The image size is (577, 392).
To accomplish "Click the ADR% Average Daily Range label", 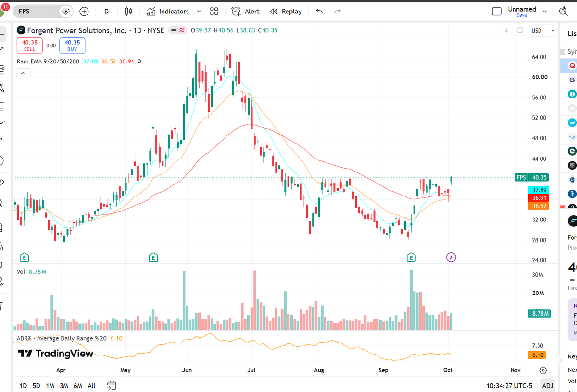I will 62,338.
